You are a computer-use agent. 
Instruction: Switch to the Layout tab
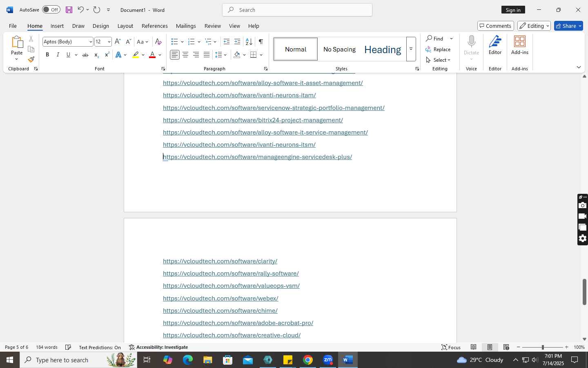click(125, 26)
